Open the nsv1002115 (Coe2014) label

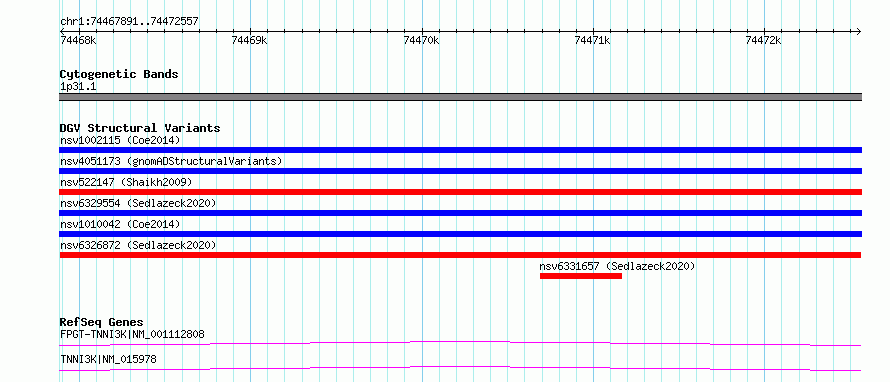120,140
